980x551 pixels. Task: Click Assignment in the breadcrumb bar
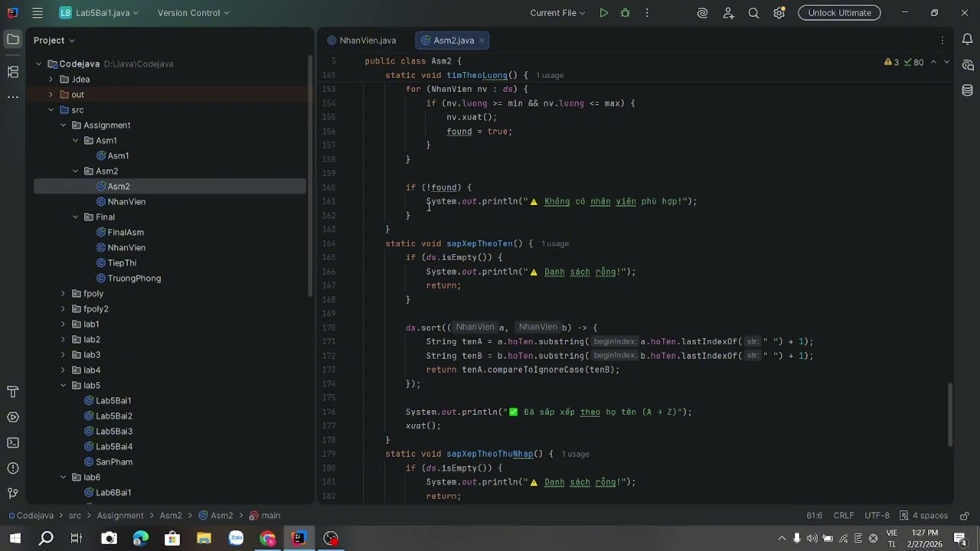click(120, 516)
